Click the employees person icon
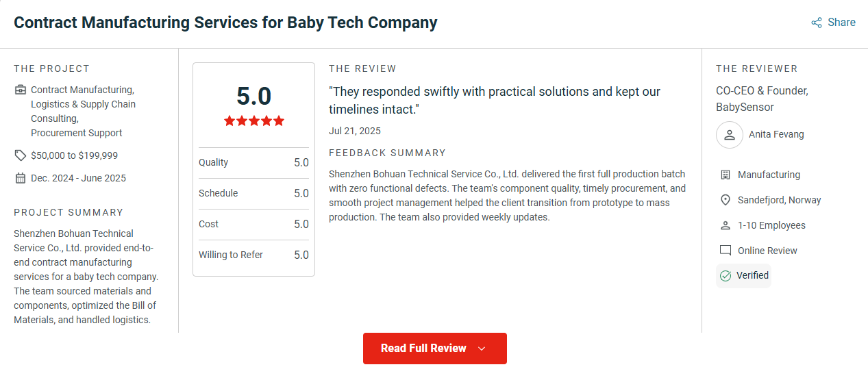 (726, 225)
